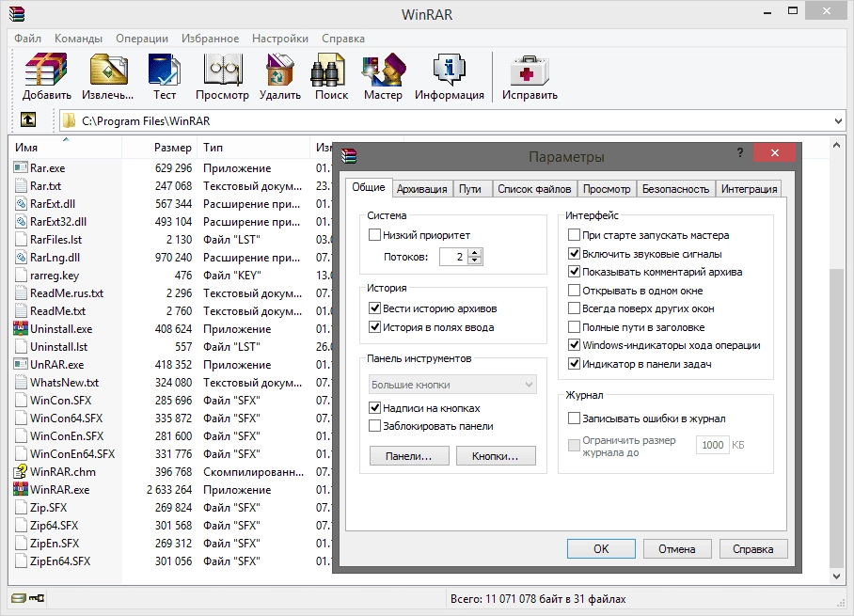Switch to the Список файлов tab

(534, 188)
